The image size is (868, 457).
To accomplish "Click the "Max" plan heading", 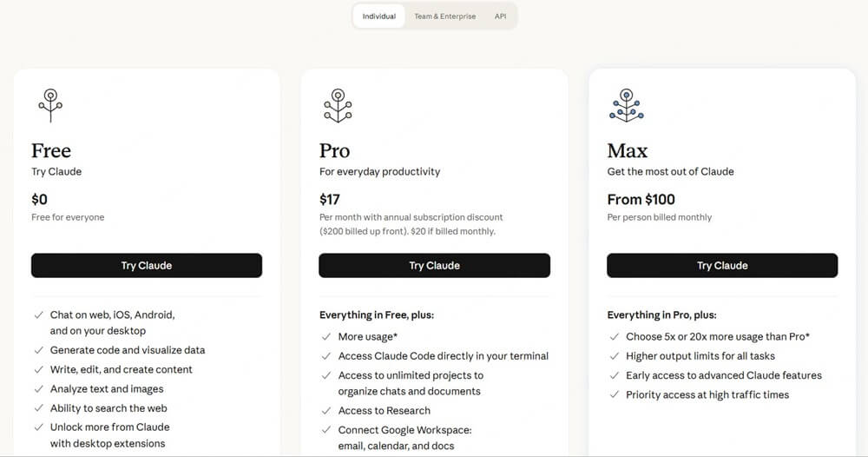I will [x=628, y=151].
